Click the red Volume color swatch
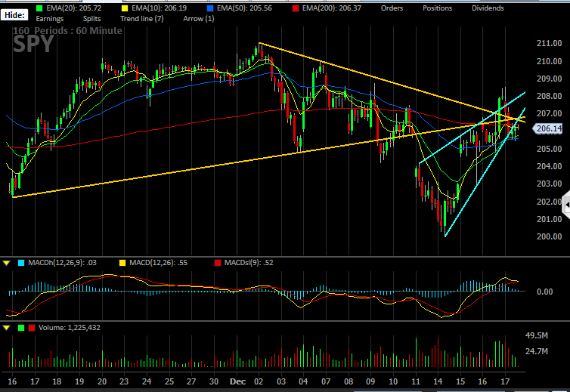Image resolution: width=570 pixels, height=392 pixels. coord(32,328)
